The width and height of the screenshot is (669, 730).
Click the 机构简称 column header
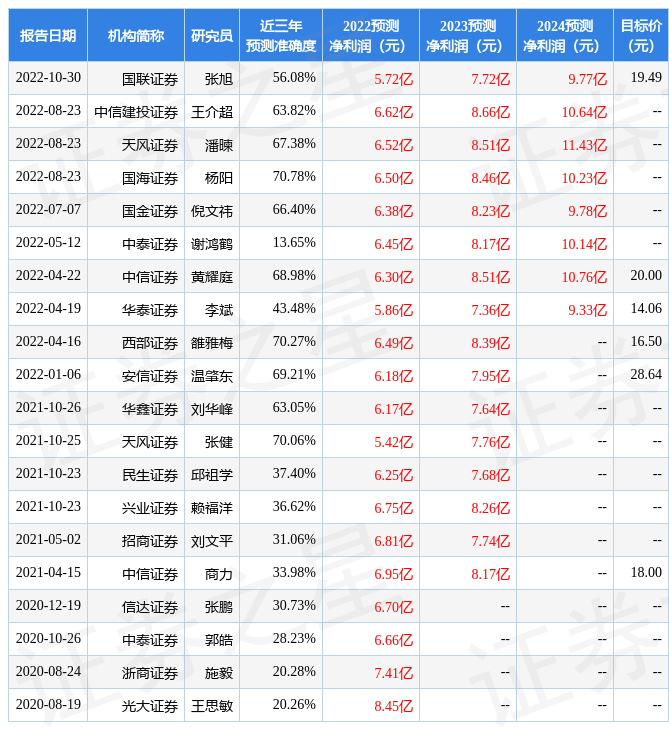tap(136, 35)
